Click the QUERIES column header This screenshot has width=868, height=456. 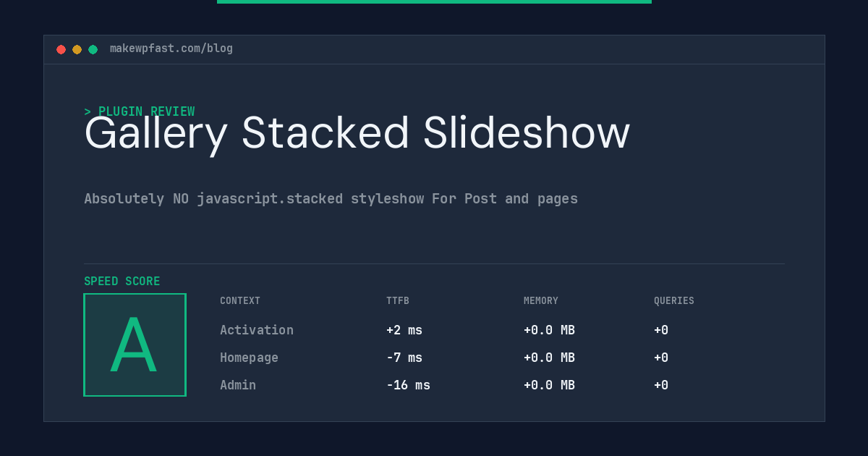pos(674,300)
